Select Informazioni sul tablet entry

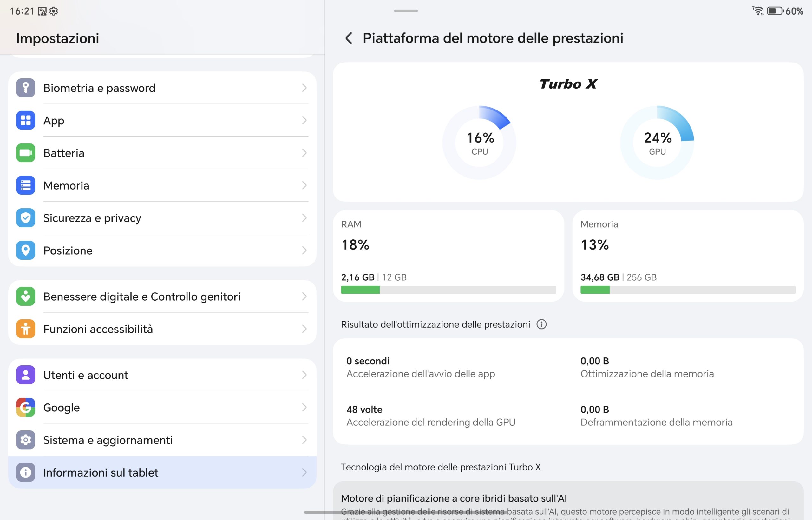[162, 472]
